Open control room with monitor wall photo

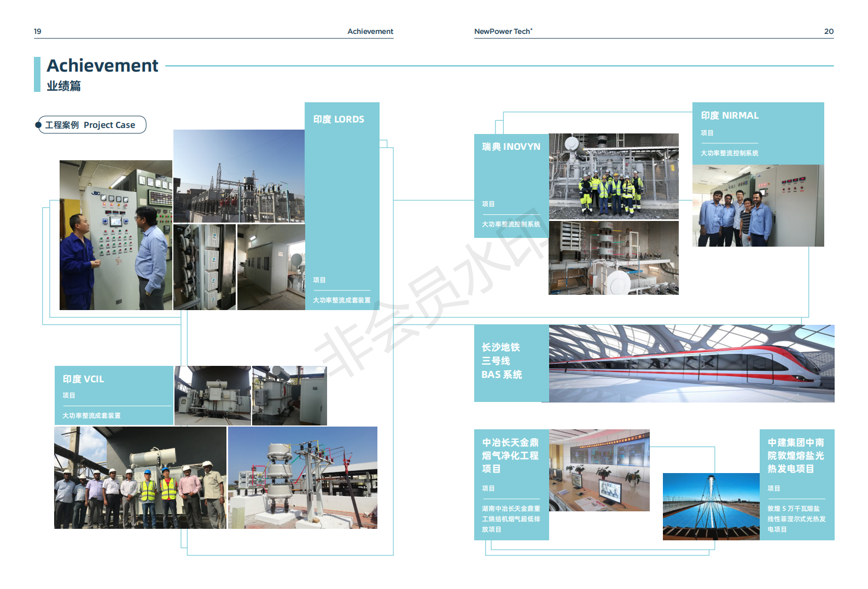[599, 470]
